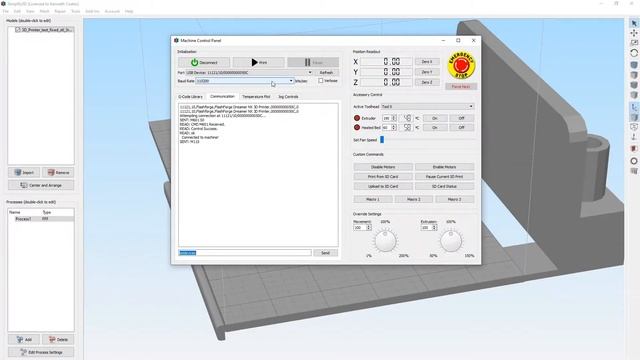Image resolution: width=640 pixels, height=360 pixels.
Task: Open Machine Control Panel circle icon
Action: point(634,161)
